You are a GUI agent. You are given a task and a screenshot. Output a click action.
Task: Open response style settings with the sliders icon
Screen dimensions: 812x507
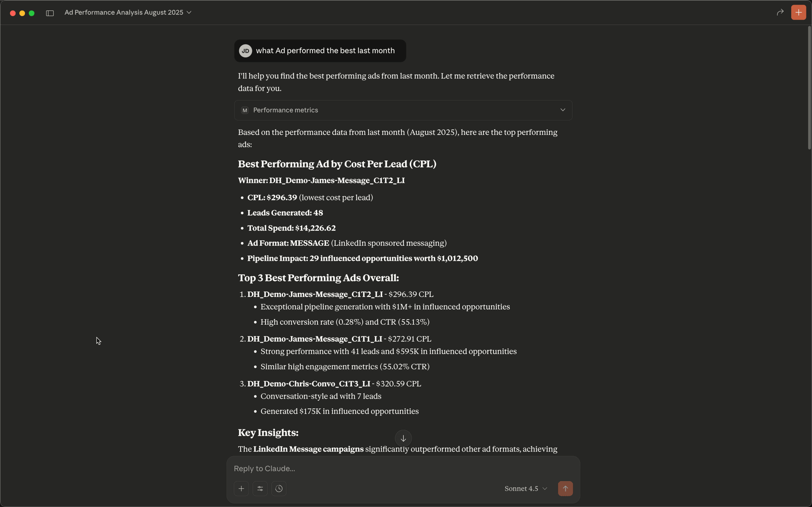[260, 489]
